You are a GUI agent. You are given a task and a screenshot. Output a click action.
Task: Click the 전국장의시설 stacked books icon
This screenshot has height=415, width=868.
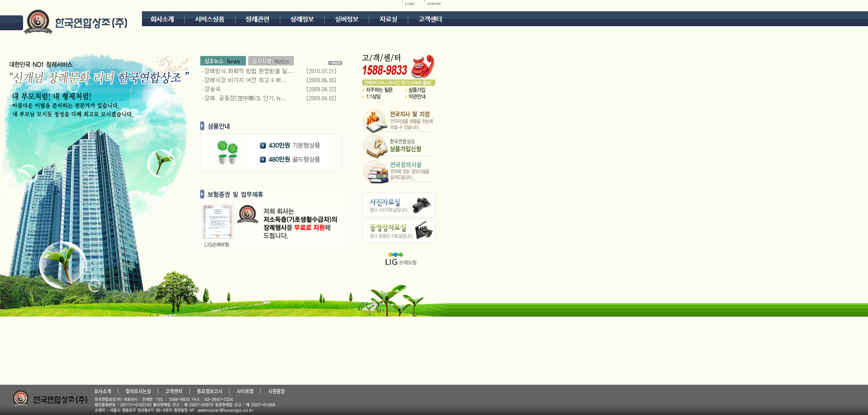coord(376,172)
